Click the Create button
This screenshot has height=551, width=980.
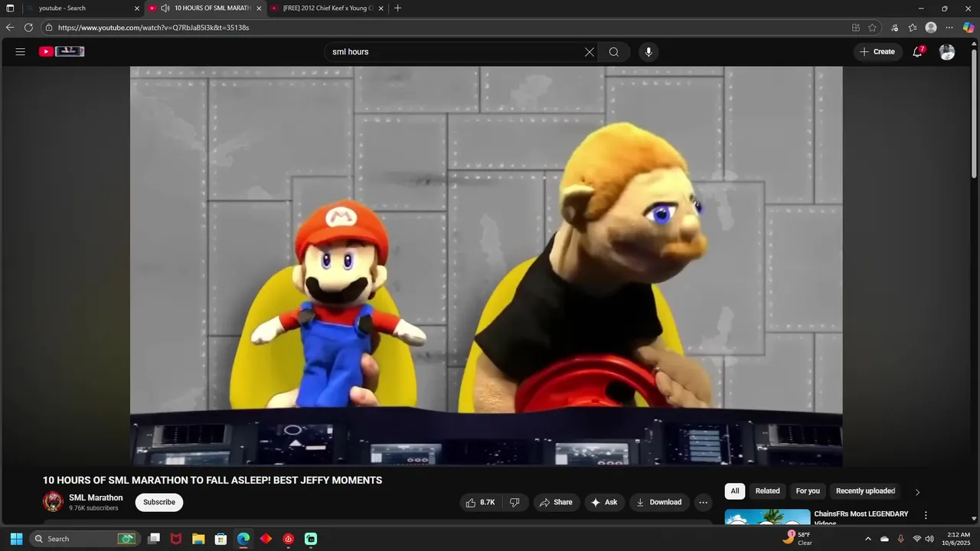(877, 52)
